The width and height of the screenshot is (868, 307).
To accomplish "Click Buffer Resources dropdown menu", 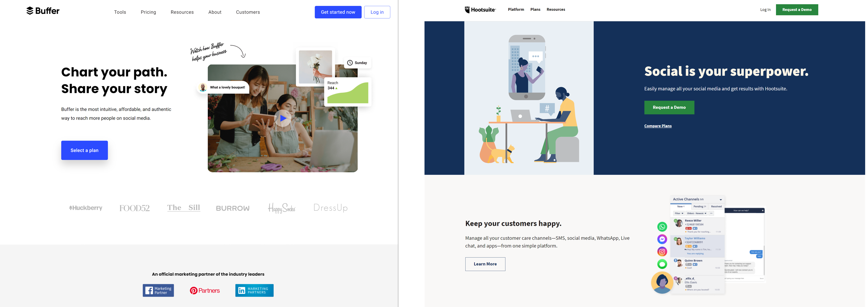I will click(182, 12).
